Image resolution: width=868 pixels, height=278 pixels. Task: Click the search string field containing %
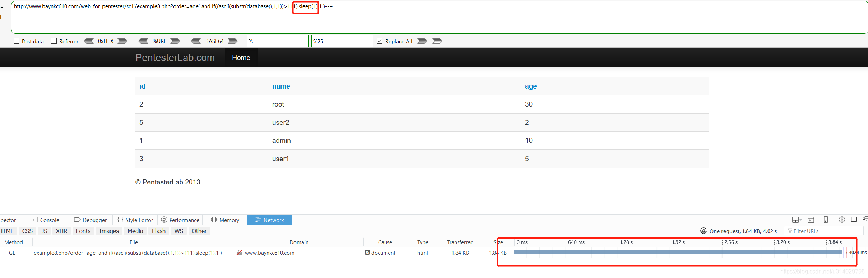click(278, 41)
